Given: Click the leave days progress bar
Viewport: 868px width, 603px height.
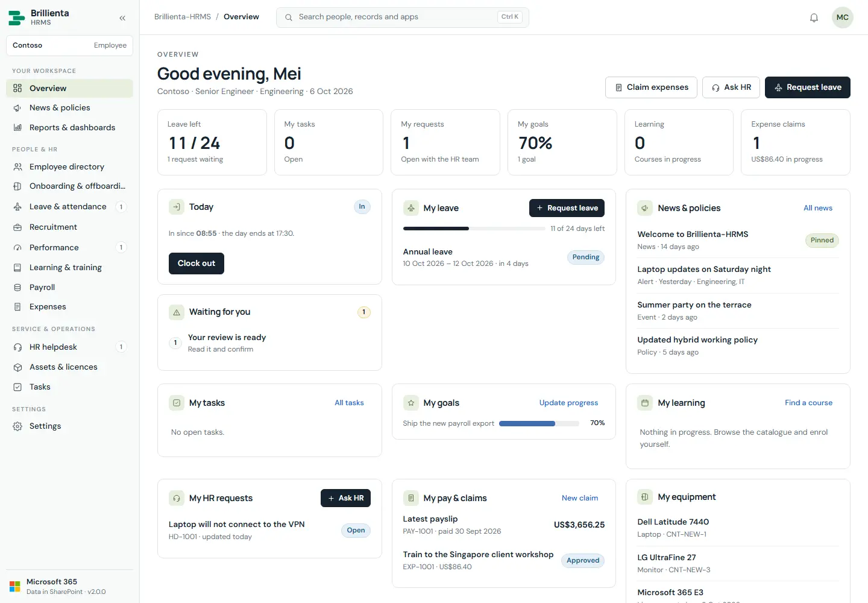Looking at the screenshot, I should [x=474, y=229].
